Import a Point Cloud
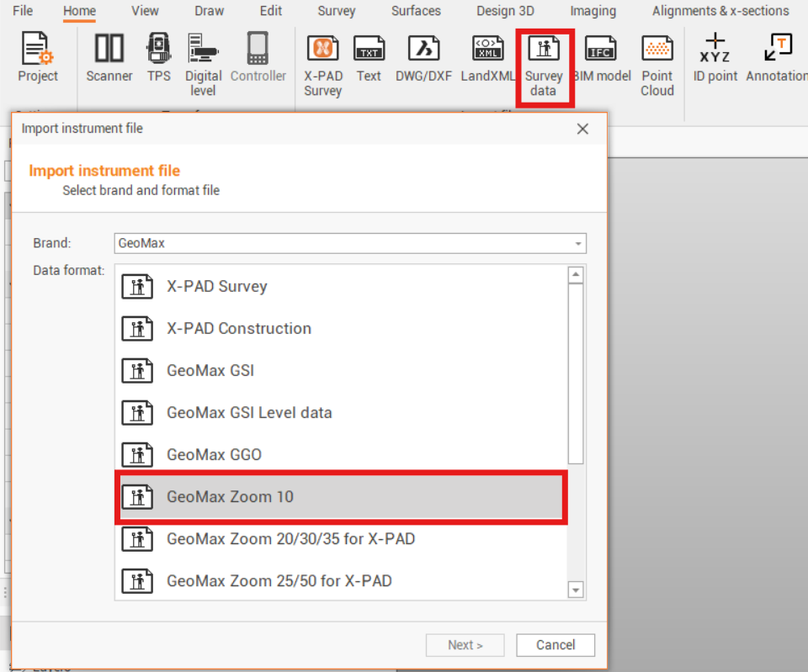The image size is (808, 672). pos(656,63)
